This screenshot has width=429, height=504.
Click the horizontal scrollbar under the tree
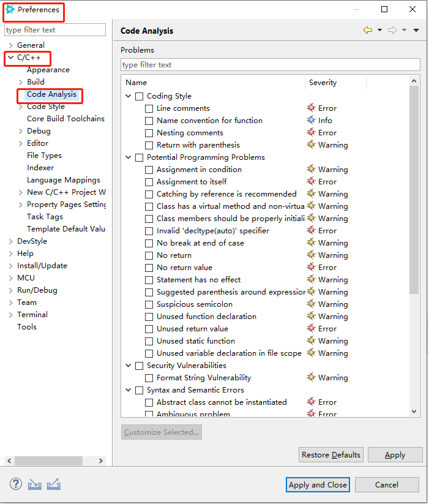pyautogui.click(x=55, y=461)
